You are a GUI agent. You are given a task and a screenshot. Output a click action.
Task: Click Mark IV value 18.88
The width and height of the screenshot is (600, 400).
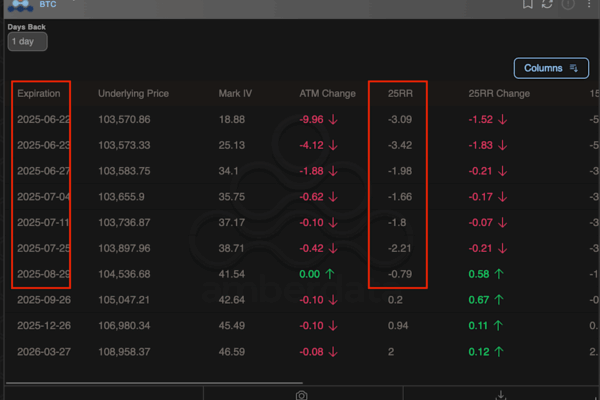pyautogui.click(x=232, y=119)
